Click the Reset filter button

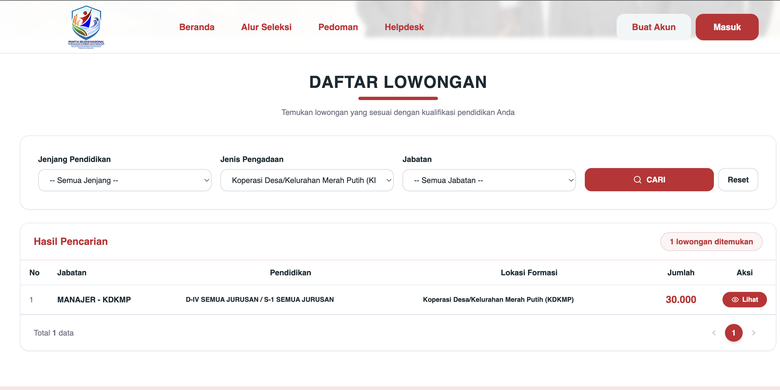[x=738, y=180]
